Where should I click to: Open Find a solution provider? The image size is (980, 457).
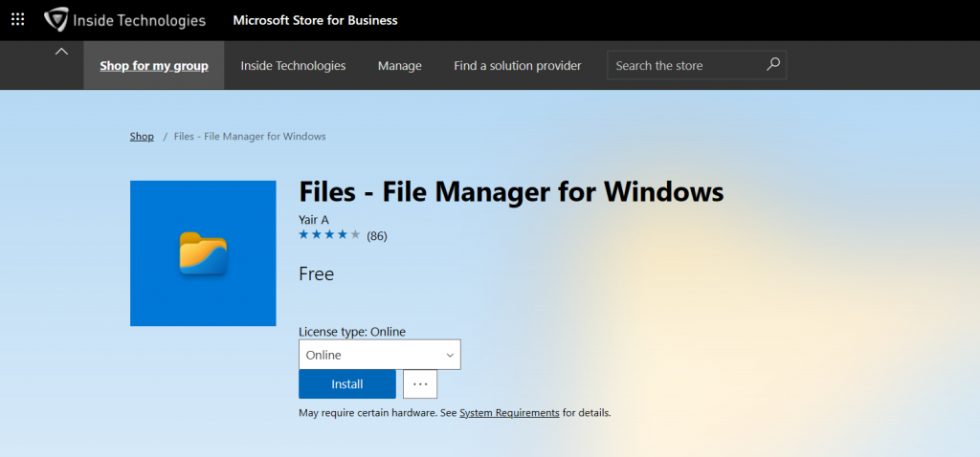(x=518, y=66)
